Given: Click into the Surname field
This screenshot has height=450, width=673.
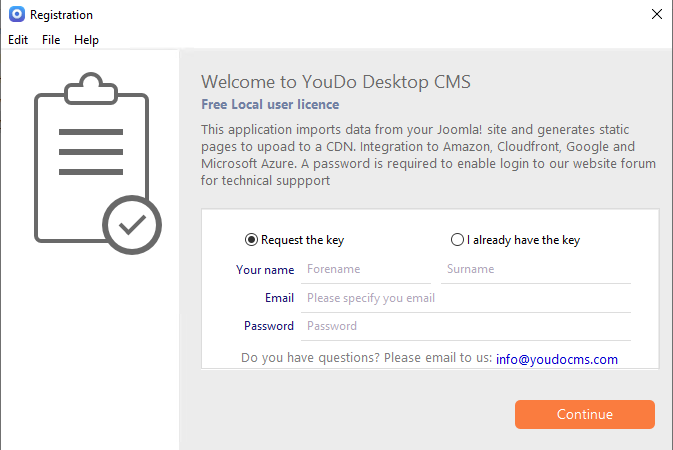Looking at the screenshot, I should click(535, 269).
